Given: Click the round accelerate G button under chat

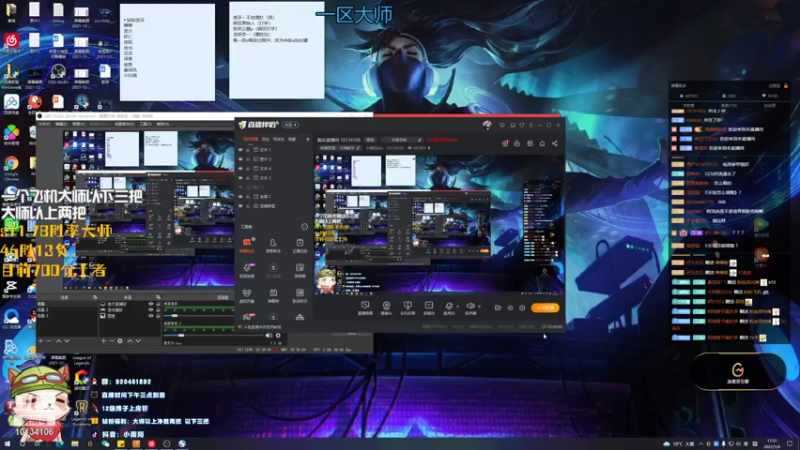Looking at the screenshot, I should click(x=738, y=372).
